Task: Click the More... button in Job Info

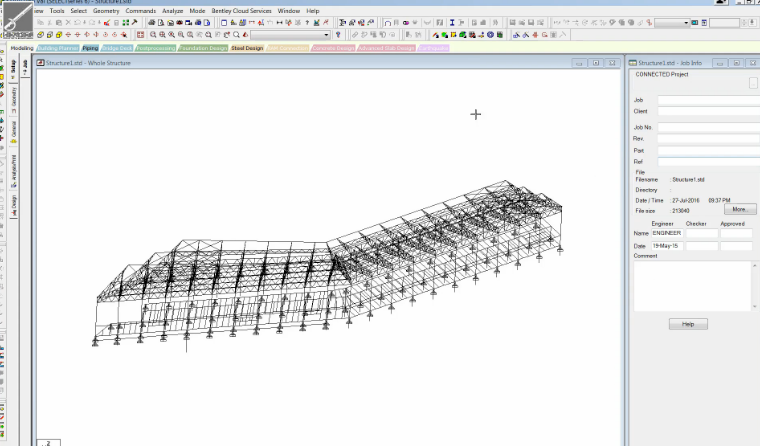Action: coord(740,209)
